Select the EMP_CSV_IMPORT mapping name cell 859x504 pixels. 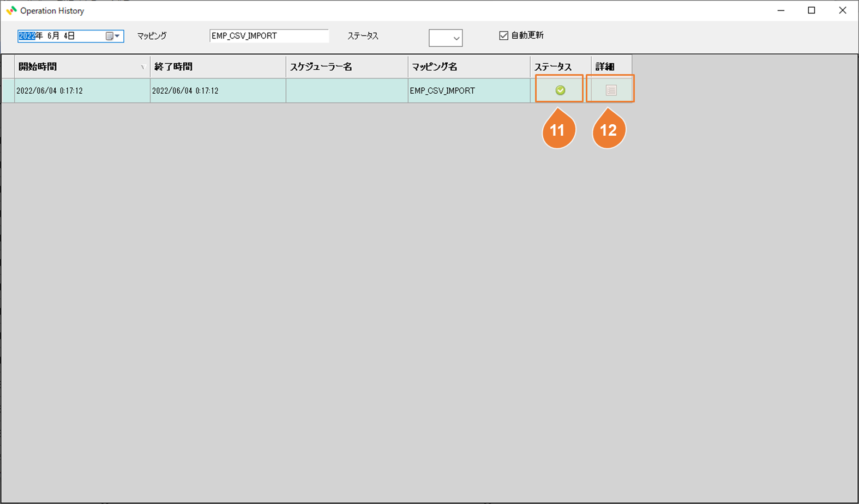coord(469,90)
